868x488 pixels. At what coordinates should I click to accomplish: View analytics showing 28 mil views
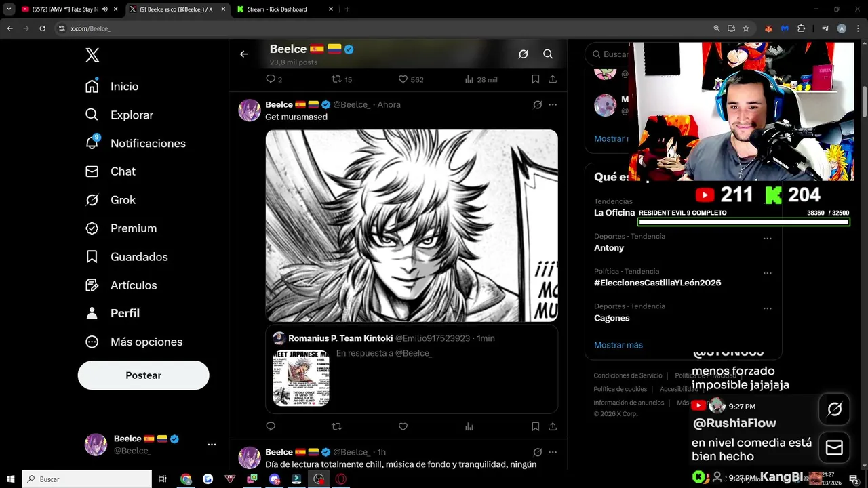(x=481, y=79)
